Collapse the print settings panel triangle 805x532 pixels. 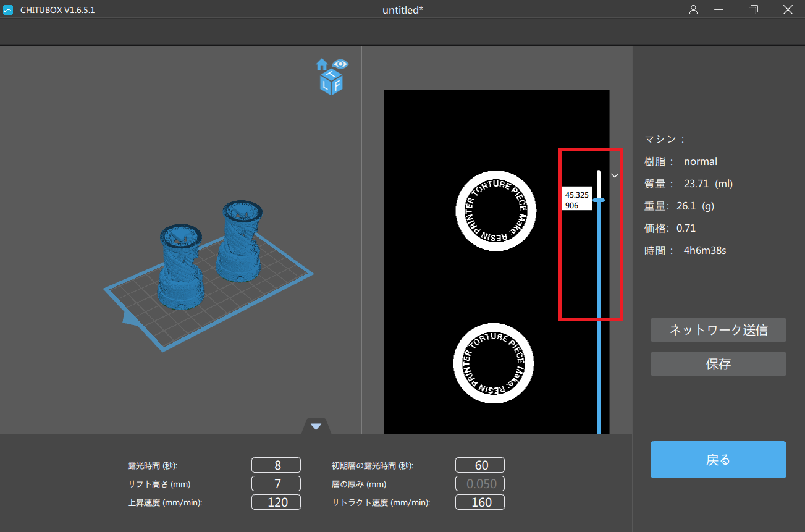[316, 426]
